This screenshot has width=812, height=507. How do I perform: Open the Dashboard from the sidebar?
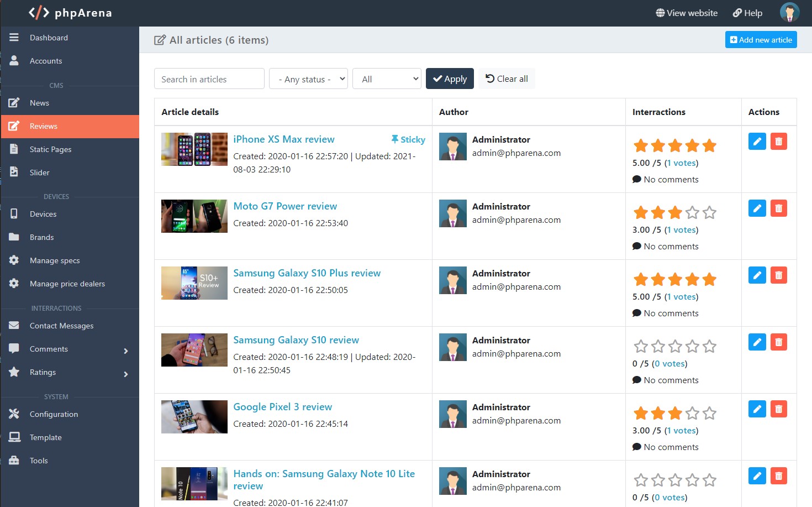(x=49, y=38)
